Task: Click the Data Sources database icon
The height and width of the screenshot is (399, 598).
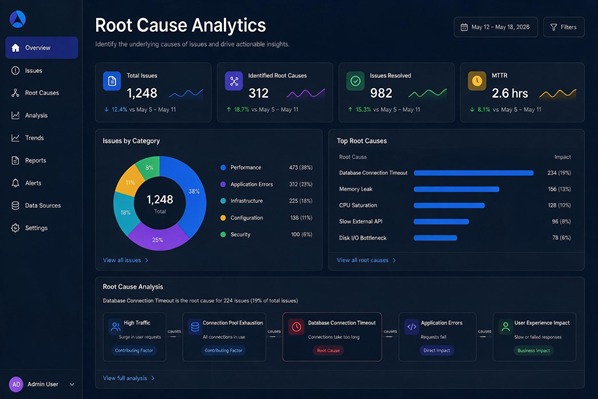Action: click(15, 206)
